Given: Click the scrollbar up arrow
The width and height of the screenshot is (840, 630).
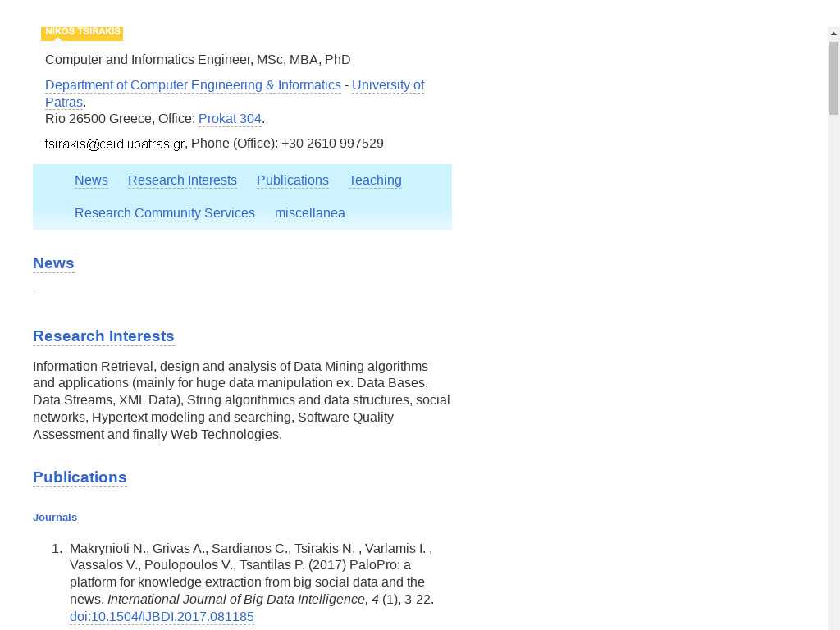Looking at the screenshot, I should pos(833,34).
